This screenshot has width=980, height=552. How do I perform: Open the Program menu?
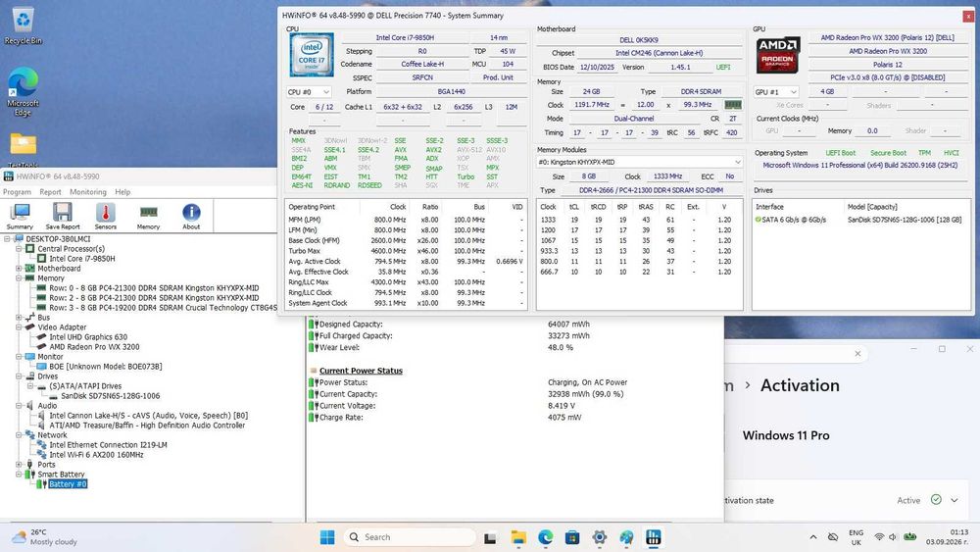17,192
